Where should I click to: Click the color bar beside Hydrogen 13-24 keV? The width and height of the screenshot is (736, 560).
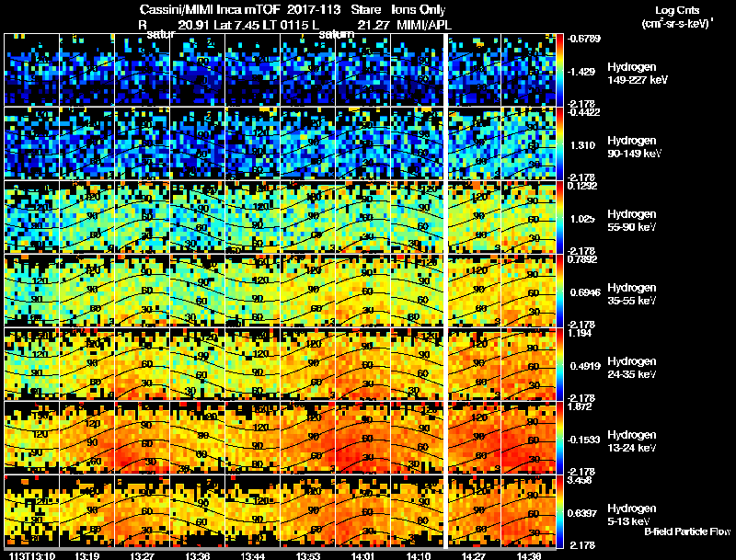[x=559, y=438]
